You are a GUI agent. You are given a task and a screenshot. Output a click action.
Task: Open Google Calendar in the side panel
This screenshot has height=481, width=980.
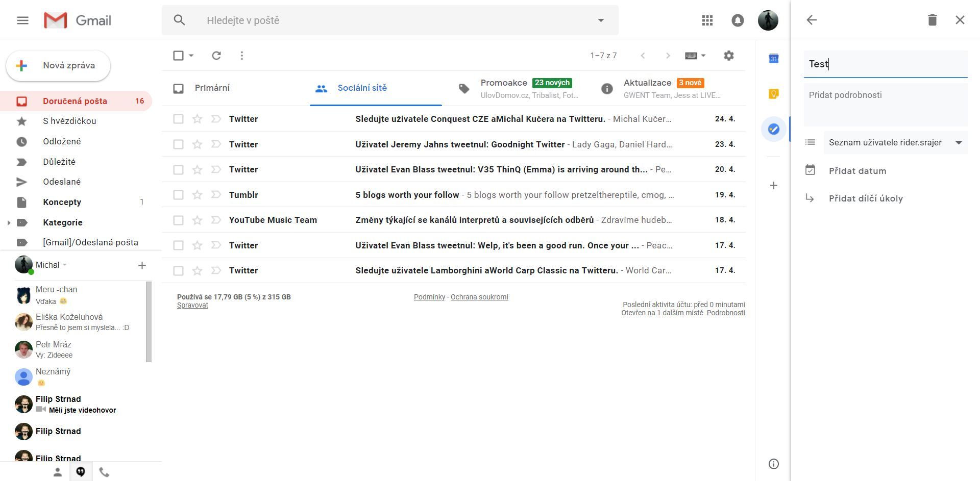773,58
